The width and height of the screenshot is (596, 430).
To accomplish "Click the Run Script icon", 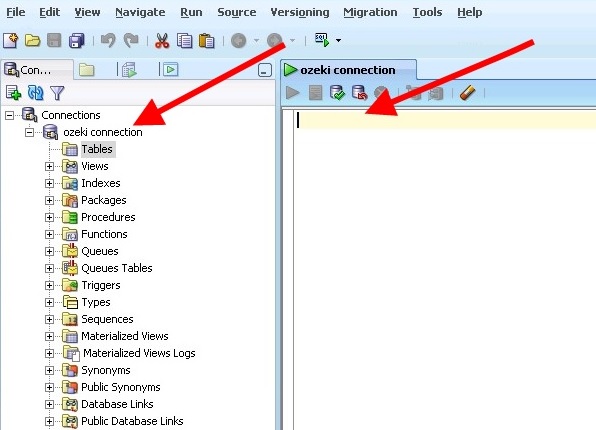I will click(x=315, y=92).
